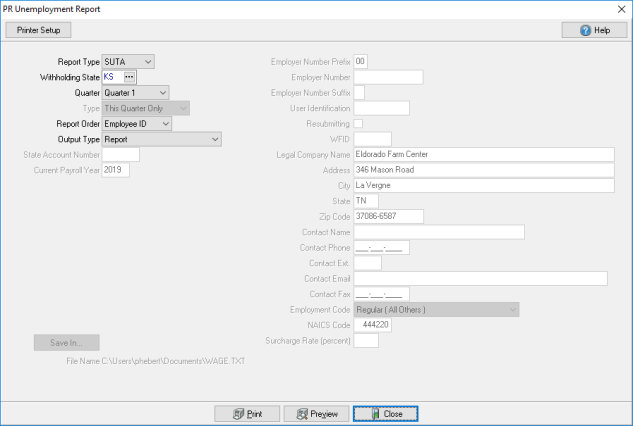The image size is (633, 426).
Task: Preview the unemployment report
Action: tap(315, 413)
